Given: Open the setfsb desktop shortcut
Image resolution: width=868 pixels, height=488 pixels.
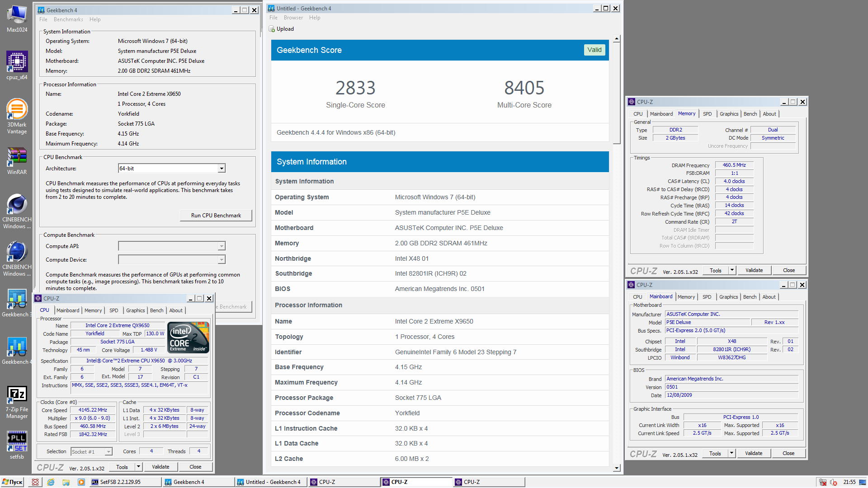Looking at the screenshot, I should point(17,445).
